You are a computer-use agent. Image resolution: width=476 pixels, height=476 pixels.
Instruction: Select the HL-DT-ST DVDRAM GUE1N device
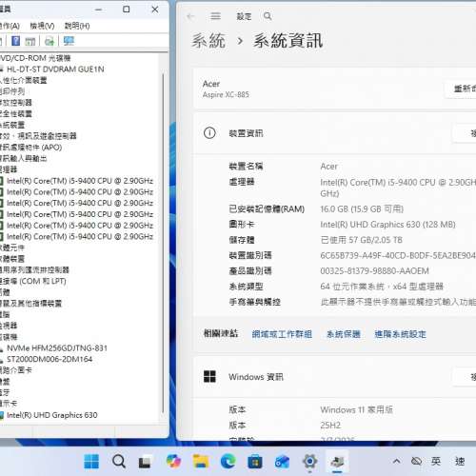55,69
